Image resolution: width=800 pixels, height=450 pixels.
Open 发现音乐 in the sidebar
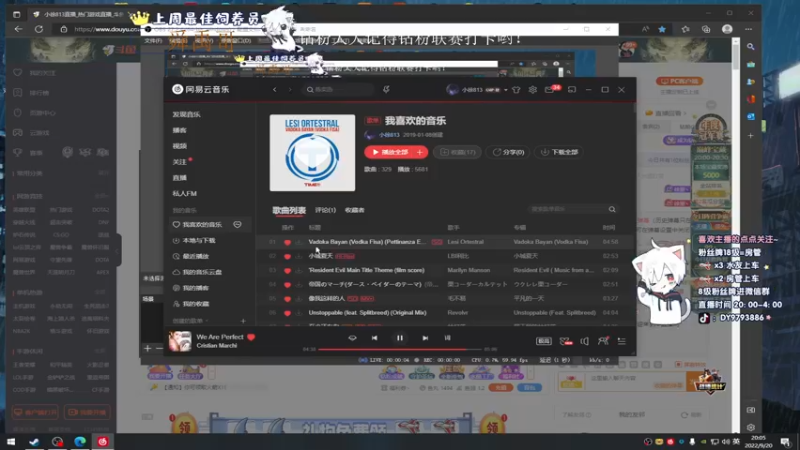tap(186, 114)
